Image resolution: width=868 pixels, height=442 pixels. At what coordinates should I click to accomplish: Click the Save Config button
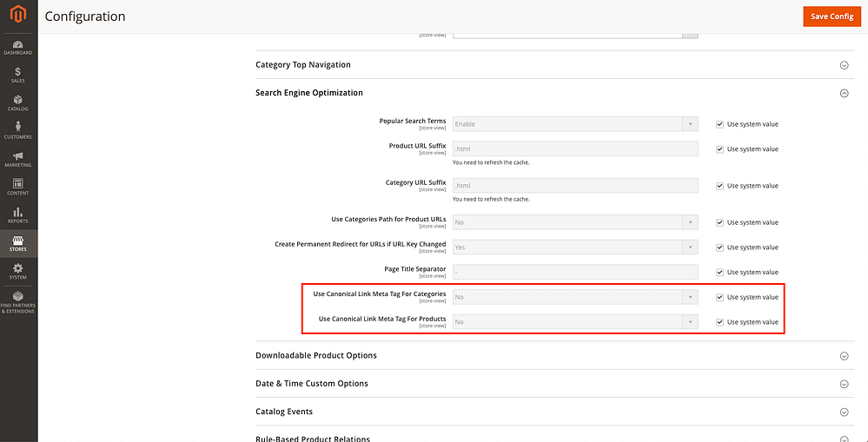click(832, 16)
